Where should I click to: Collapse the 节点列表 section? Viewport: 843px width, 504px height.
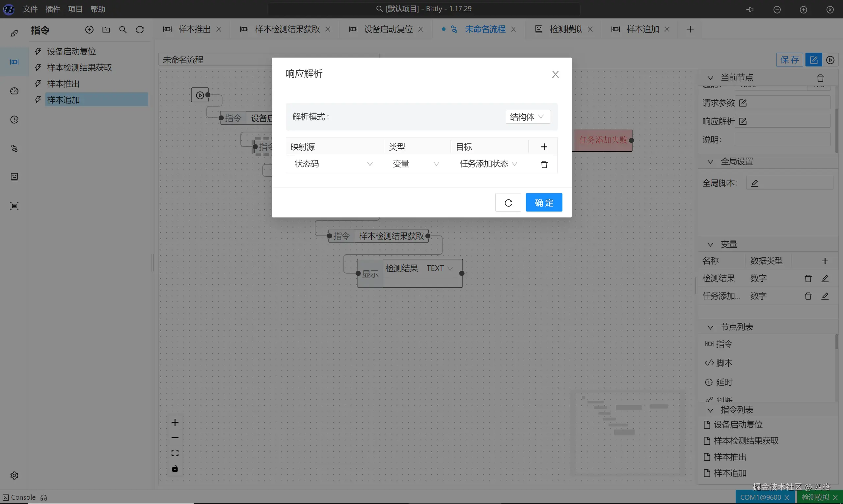(x=710, y=327)
